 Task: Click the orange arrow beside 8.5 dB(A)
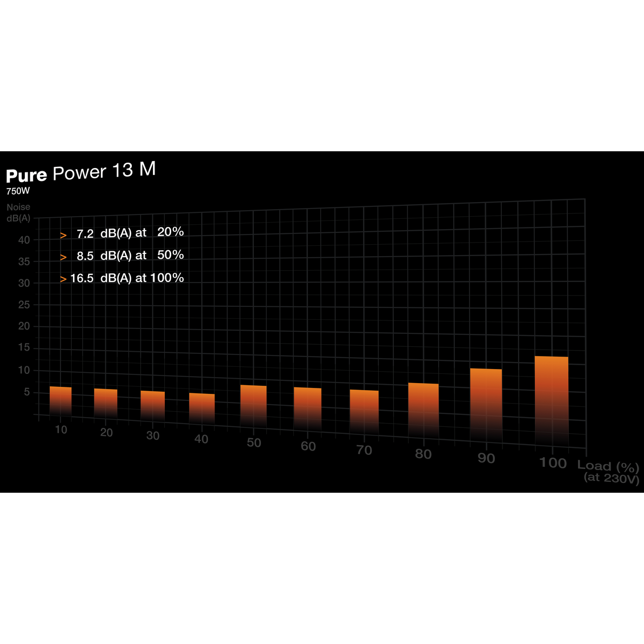[63, 258]
